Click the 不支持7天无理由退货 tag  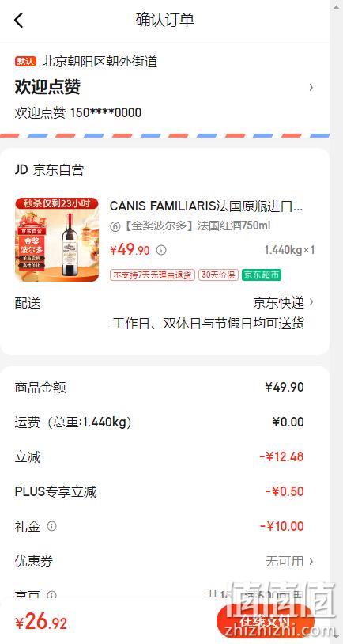click(x=153, y=275)
